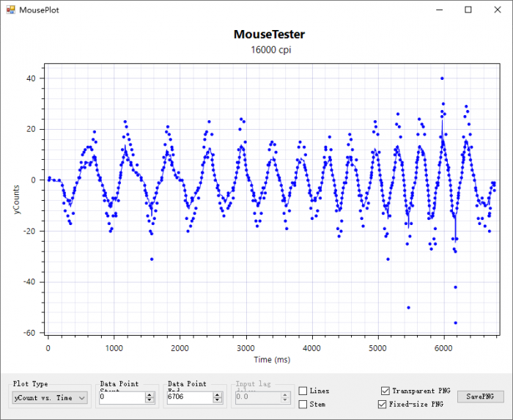
Task: Click the Data Point End field showing 6706
Action: click(188, 397)
